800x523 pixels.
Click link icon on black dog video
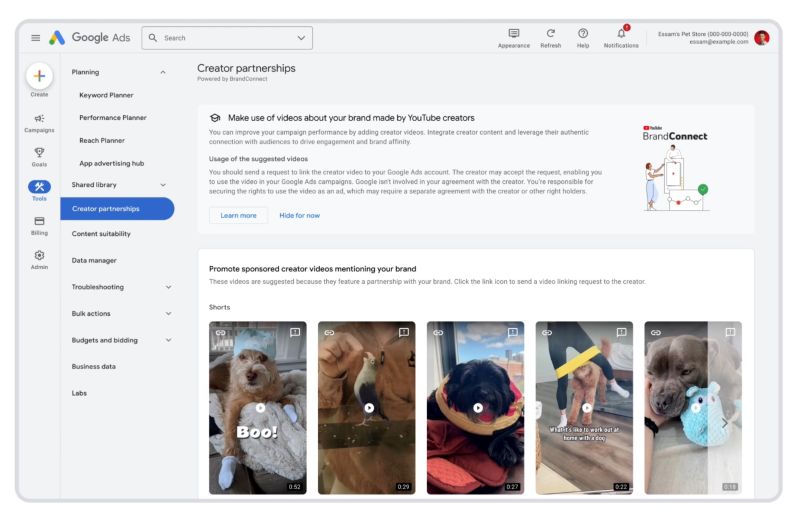coord(438,333)
